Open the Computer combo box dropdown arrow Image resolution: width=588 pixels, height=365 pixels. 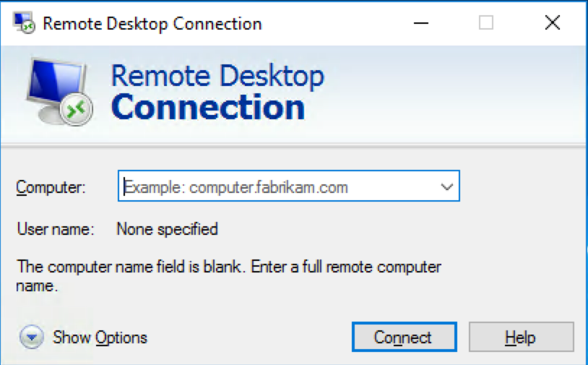[446, 187]
